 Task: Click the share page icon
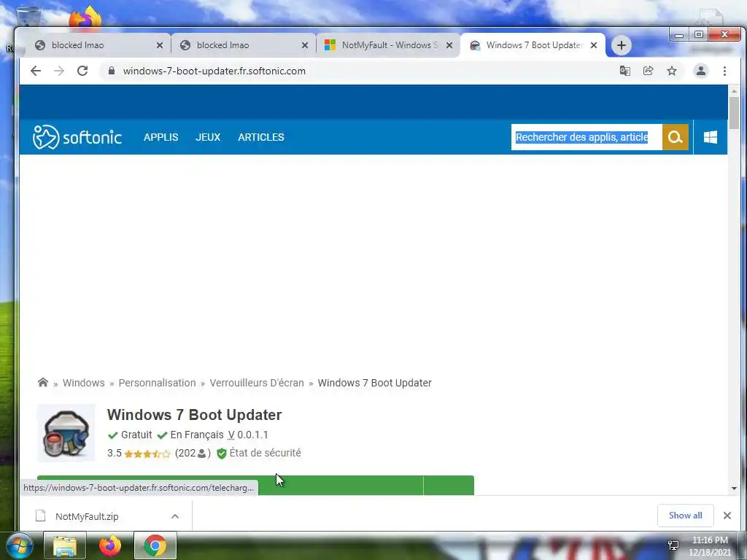click(648, 71)
